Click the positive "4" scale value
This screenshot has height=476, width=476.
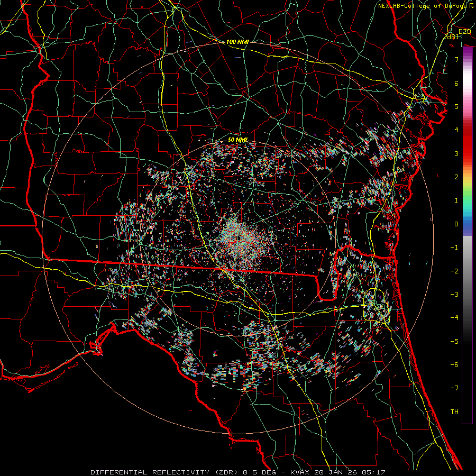(456, 130)
